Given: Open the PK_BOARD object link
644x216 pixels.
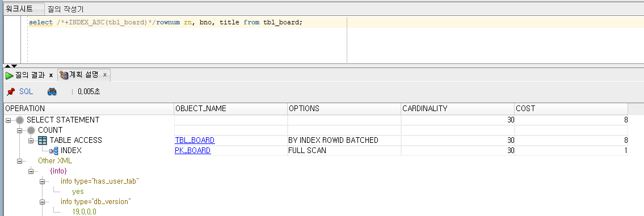Looking at the screenshot, I should tap(193, 151).
